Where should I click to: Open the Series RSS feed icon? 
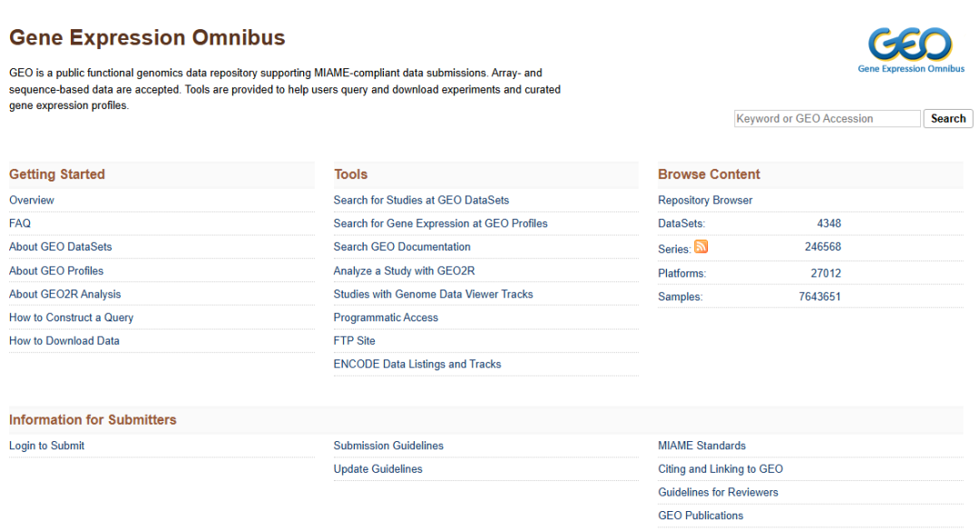(701, 246)
